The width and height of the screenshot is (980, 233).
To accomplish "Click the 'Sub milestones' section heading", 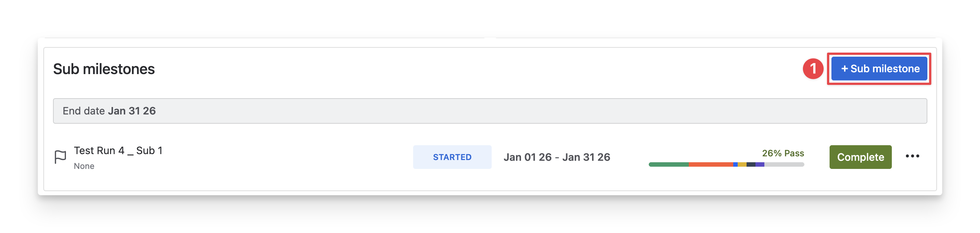I will pos(104,69).
